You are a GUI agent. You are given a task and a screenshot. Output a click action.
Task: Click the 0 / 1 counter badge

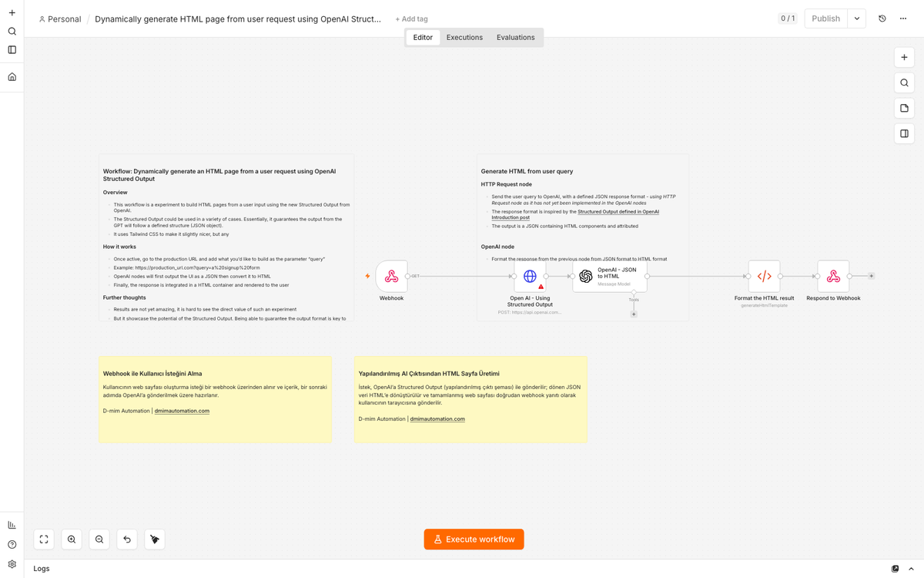point(788,18)
